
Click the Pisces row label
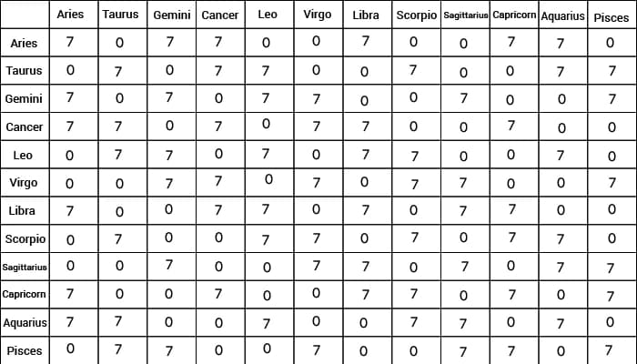click(x=25, y=350)
